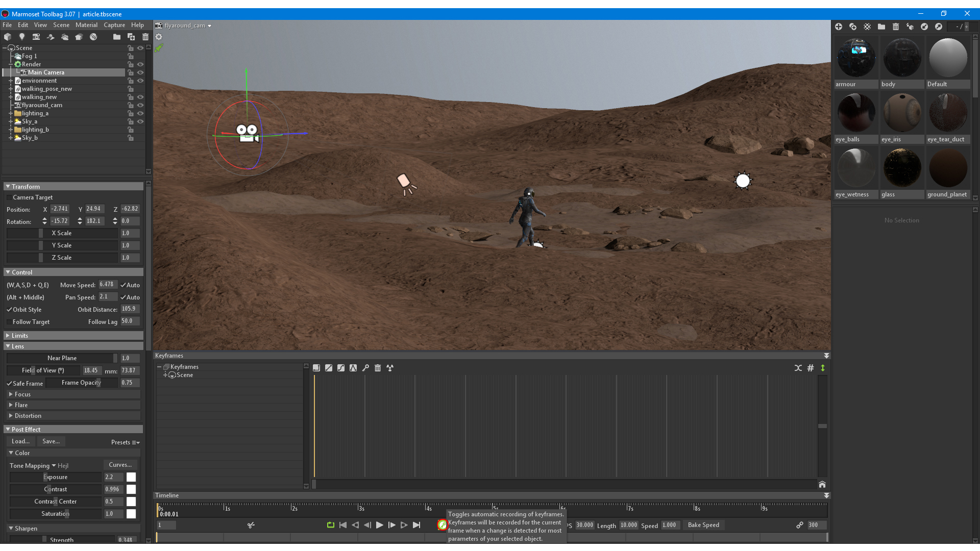
Task: Toggle loop playback green icon
Action: click(331, 525)
